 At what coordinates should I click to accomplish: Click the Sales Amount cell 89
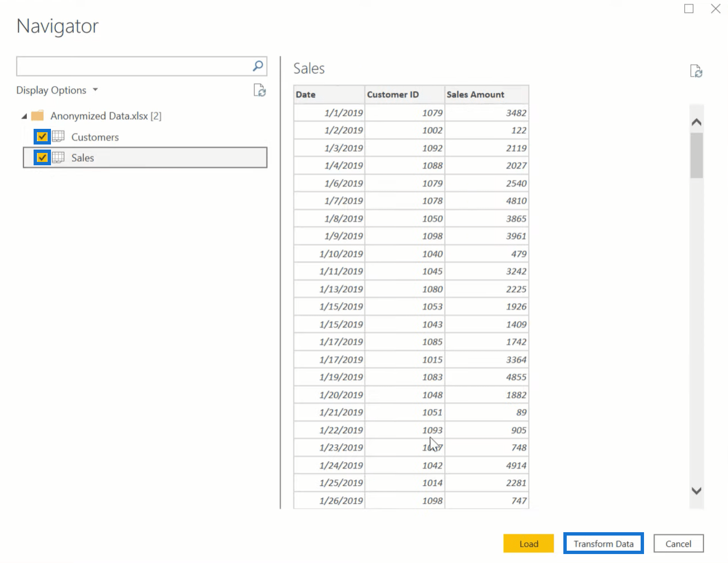click(487, 412)
